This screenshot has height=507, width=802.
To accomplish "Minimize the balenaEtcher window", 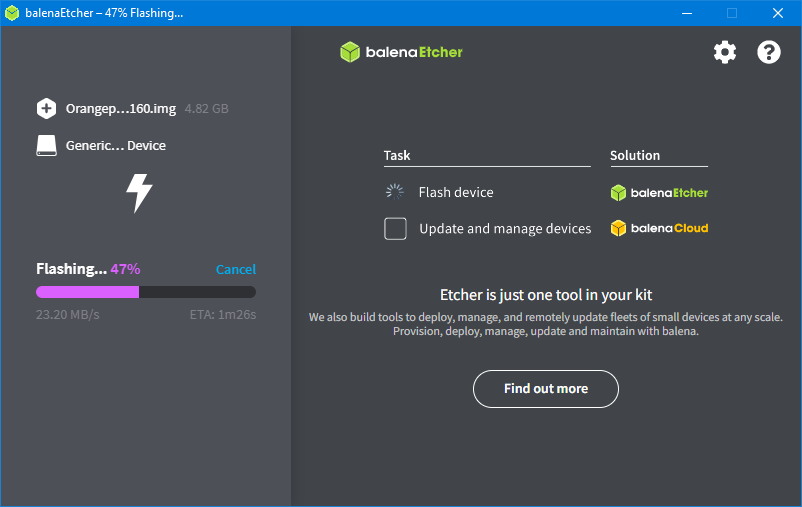I will (x=686, y=13).
